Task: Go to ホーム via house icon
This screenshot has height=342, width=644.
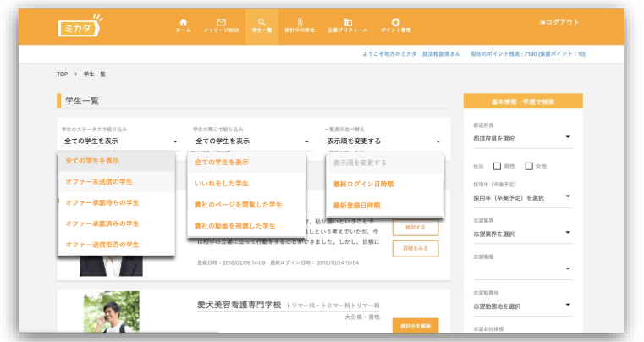Action: [x=183, y=25]
